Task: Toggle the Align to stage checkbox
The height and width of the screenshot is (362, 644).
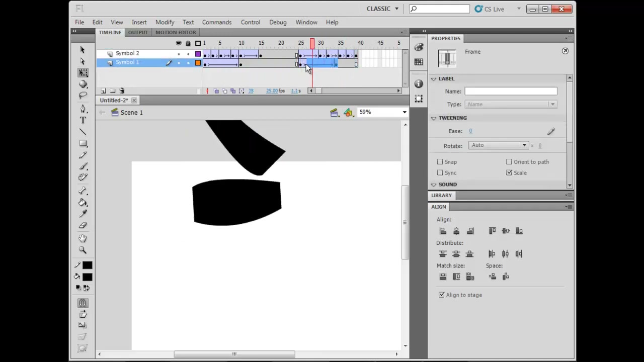Action: (442, 295)
